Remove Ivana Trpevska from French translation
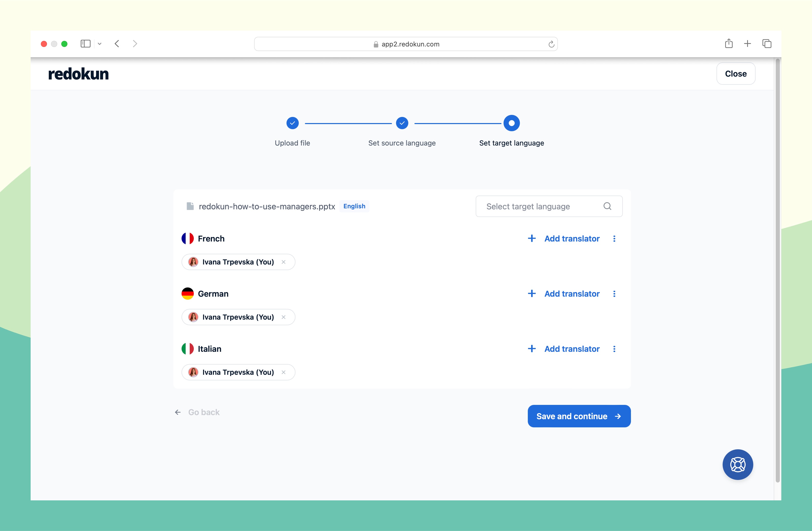812x531 pixels. (284, 262)
